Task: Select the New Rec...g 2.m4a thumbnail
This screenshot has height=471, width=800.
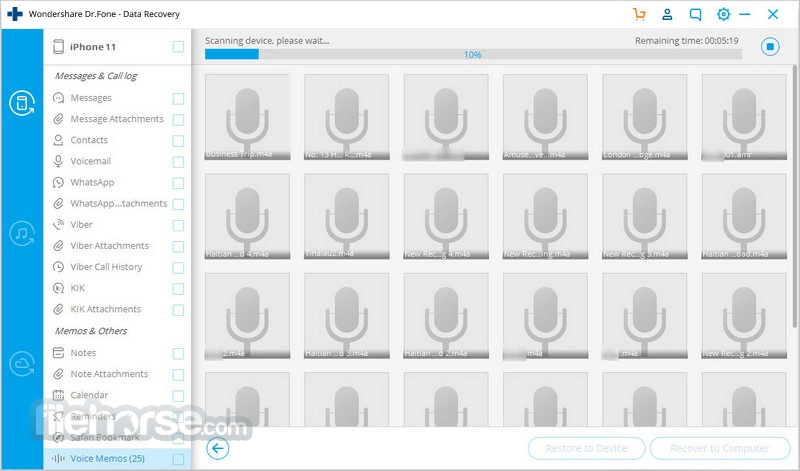Action: [x=744, y=316]
